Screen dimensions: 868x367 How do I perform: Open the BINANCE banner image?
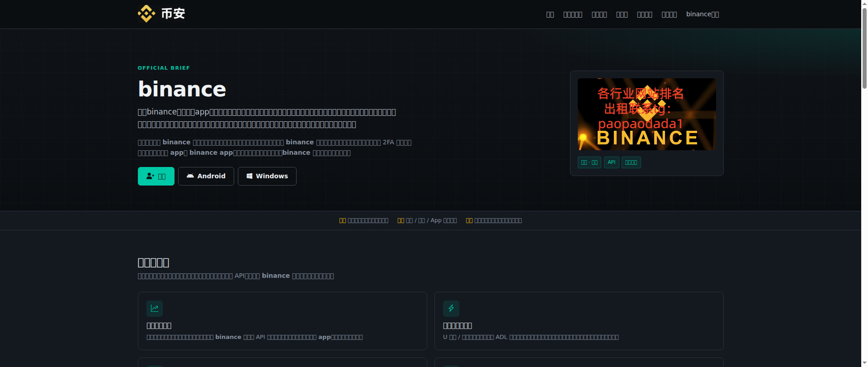[647, 114]
